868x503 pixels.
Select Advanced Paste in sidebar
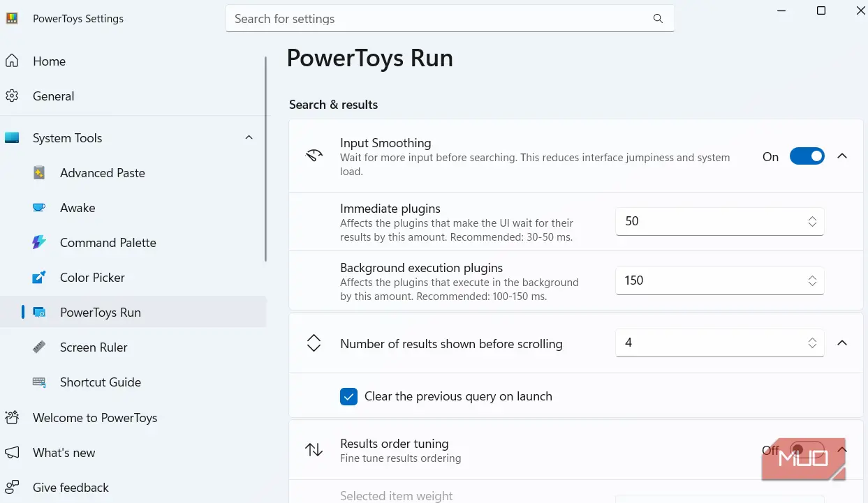click(133, 173)
